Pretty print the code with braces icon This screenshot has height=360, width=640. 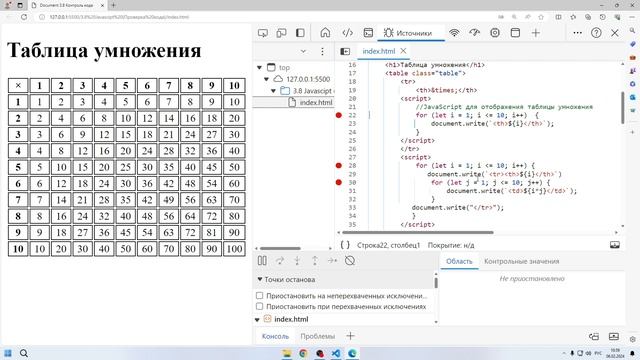point(345,245)
